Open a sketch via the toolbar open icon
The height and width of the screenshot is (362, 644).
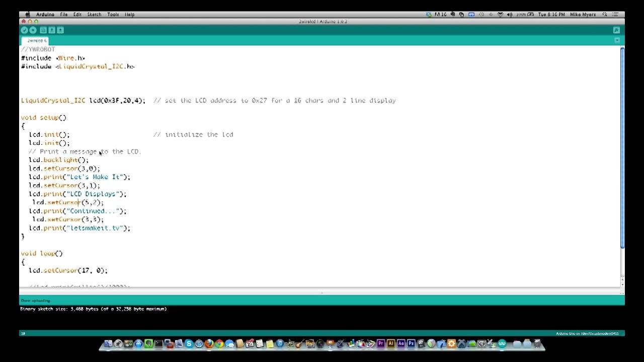(x=52, y=30)
